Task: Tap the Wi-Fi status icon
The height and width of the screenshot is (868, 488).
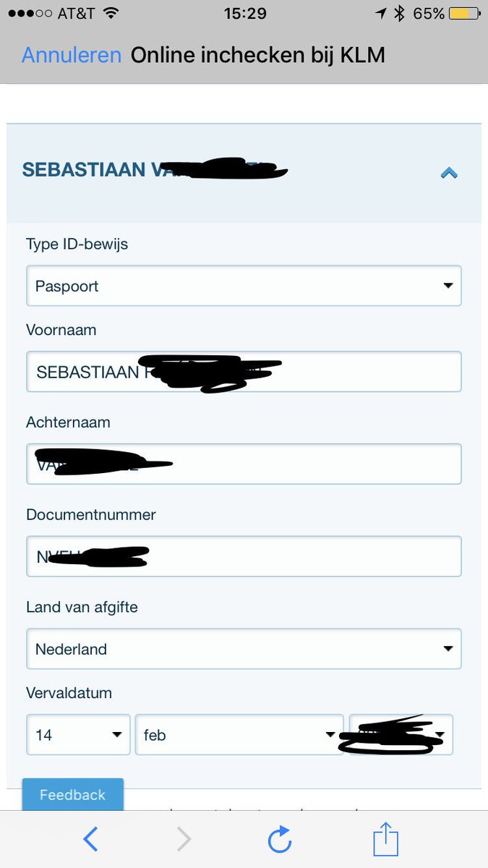Action: [x=111, y=13]
